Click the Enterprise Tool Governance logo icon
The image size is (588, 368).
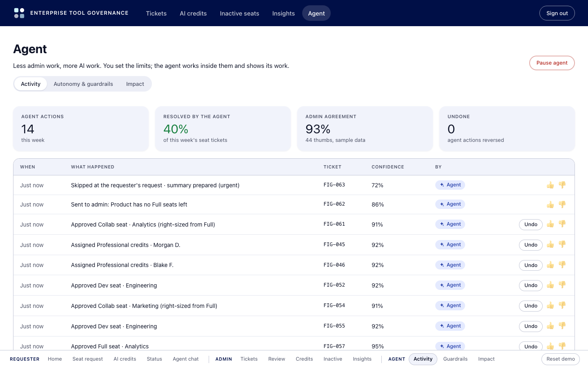point(19,13)
